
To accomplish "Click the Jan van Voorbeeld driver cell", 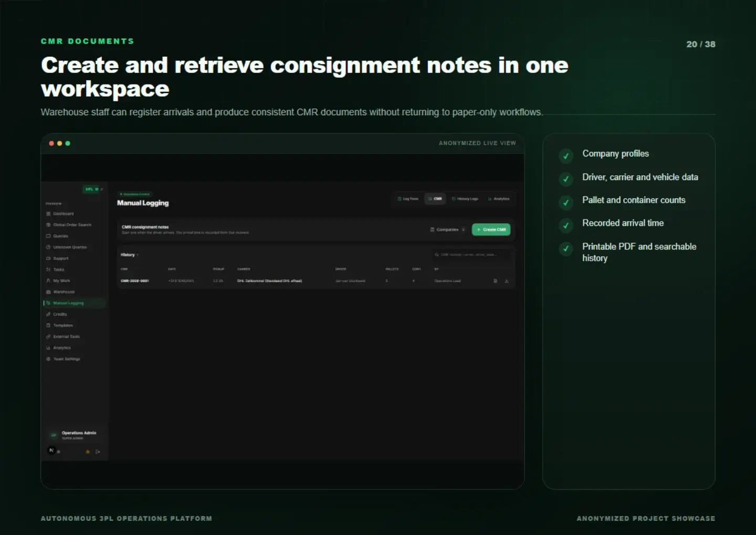I will pyautogui.click(x=350, y=281).
